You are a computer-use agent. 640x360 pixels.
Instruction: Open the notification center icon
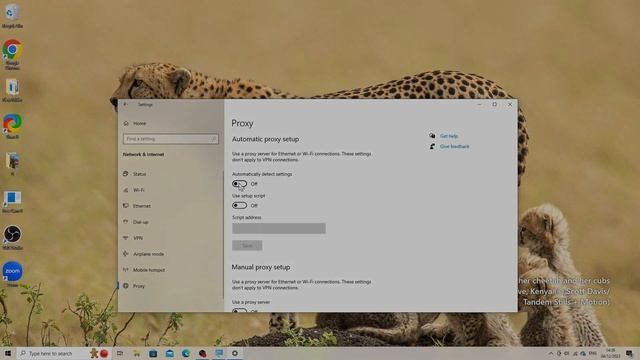click(x=629, y=353)
